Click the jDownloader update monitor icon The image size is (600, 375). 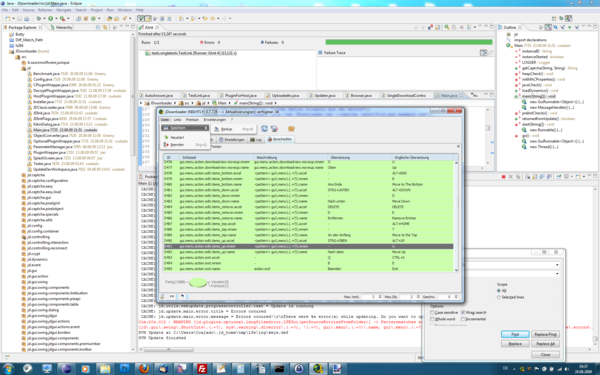[274, 129]
